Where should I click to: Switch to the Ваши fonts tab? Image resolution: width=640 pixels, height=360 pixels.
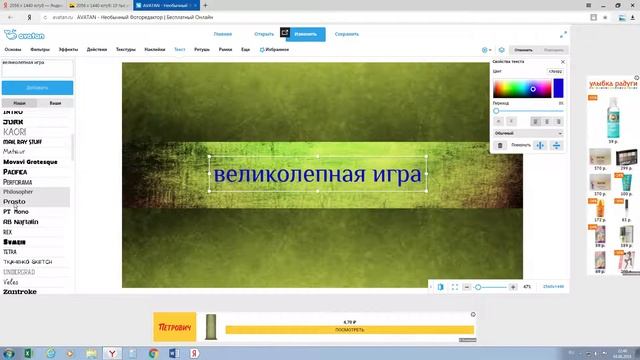tap(55, 103)
